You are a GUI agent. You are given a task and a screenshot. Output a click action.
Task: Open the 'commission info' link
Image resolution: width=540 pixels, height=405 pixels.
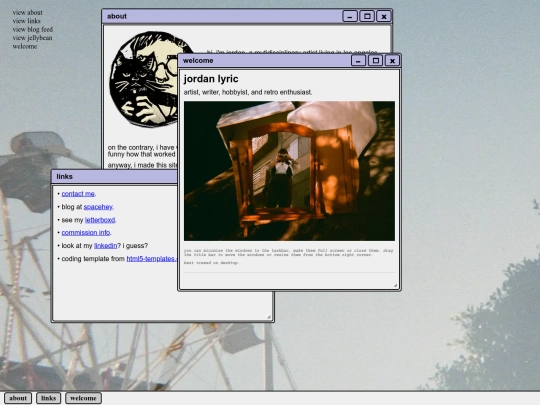(86, 233)
